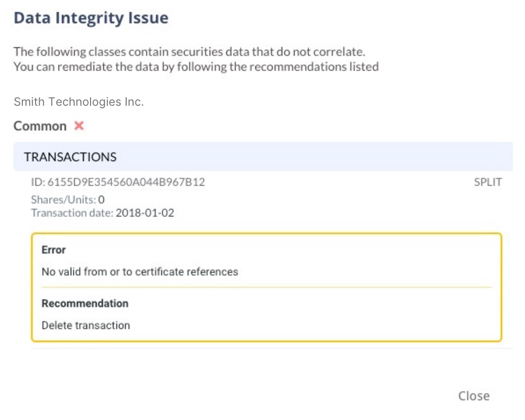The height and width of the screenshot is (420, 525).
Task: Select the SPLIT transaction type label
Action: [488, 182]
